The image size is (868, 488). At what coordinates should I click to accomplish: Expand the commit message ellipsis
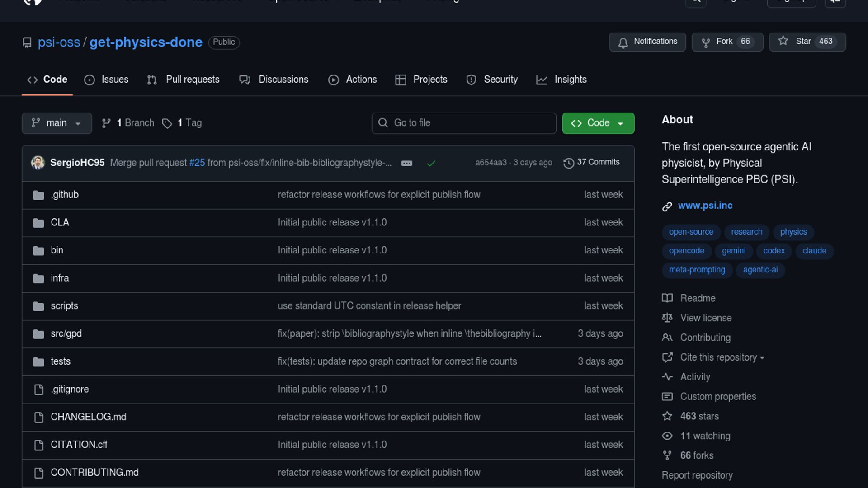coord(406,163)
